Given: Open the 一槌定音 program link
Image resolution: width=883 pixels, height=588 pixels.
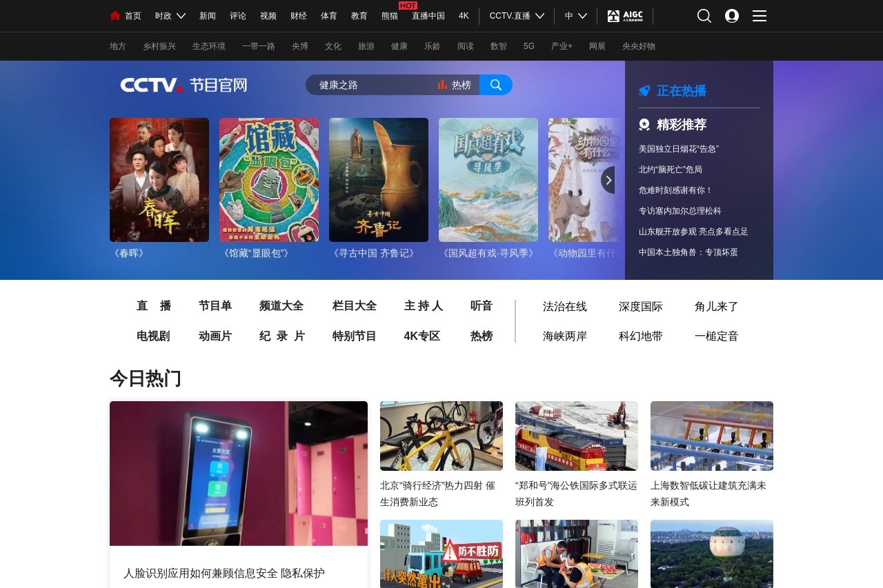Looking at the screenshot, I should [x=717, y=336].
